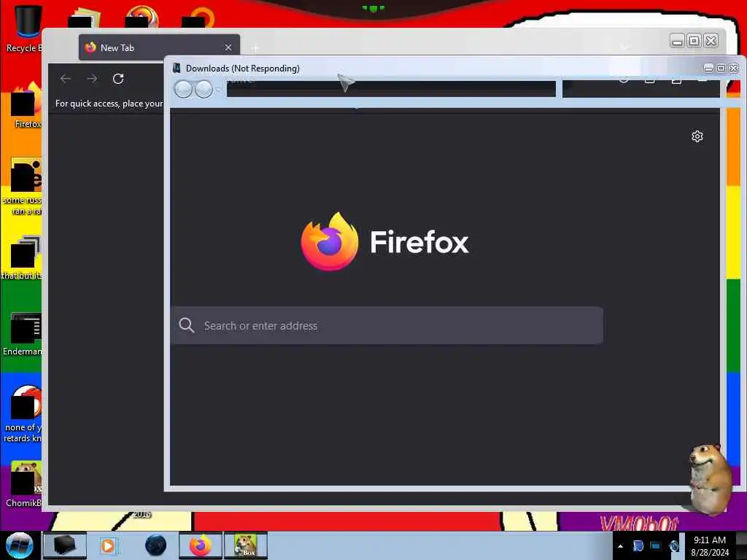The image size is (747, 560).
Task: Maximize the Firefox window
Action: [x=694, y=41]
